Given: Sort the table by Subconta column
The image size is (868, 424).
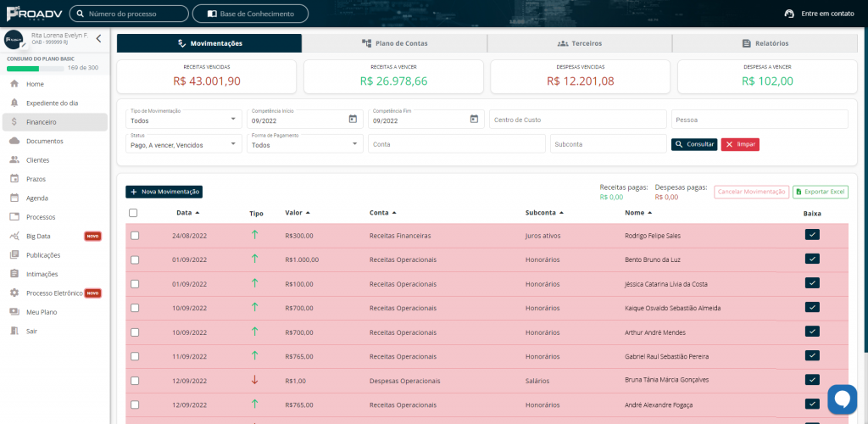Looking at the screenshot, I should coord(544,213).
